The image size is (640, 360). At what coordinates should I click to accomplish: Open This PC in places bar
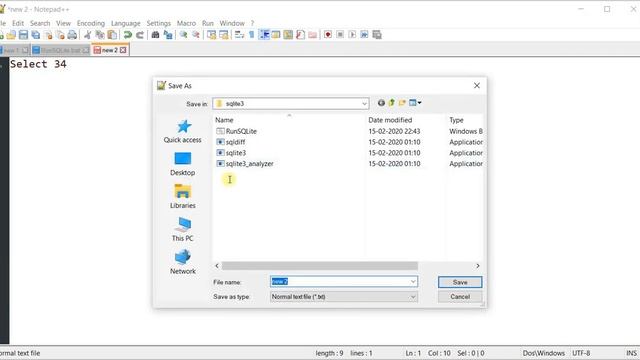point(182,230)
